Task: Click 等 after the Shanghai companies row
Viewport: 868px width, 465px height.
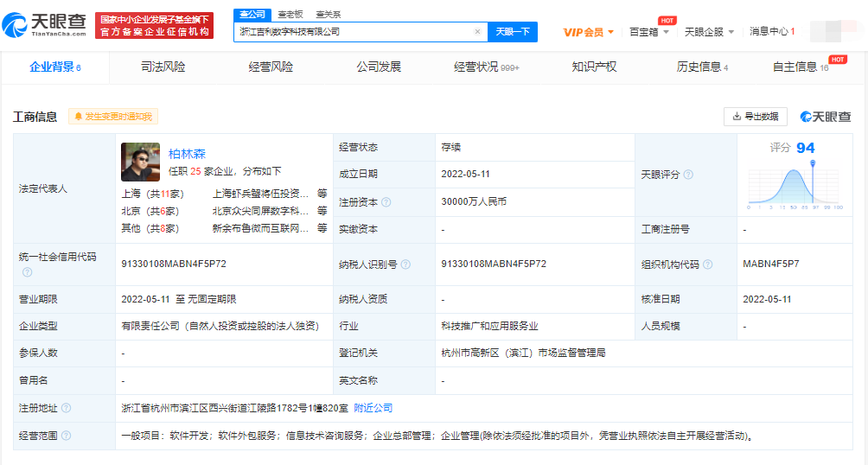Action: point(322,194)
